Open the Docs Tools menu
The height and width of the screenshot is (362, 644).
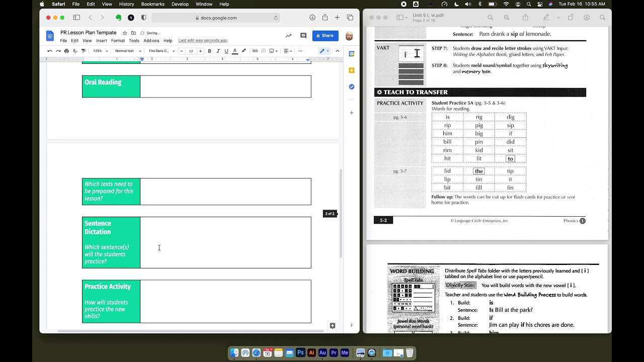point(134,41)
